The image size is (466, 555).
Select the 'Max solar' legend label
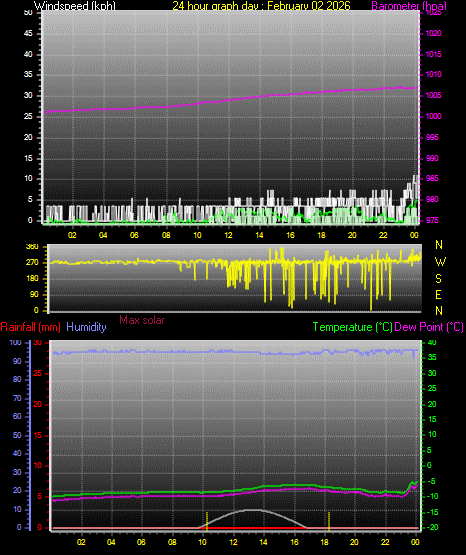point(142,320)
